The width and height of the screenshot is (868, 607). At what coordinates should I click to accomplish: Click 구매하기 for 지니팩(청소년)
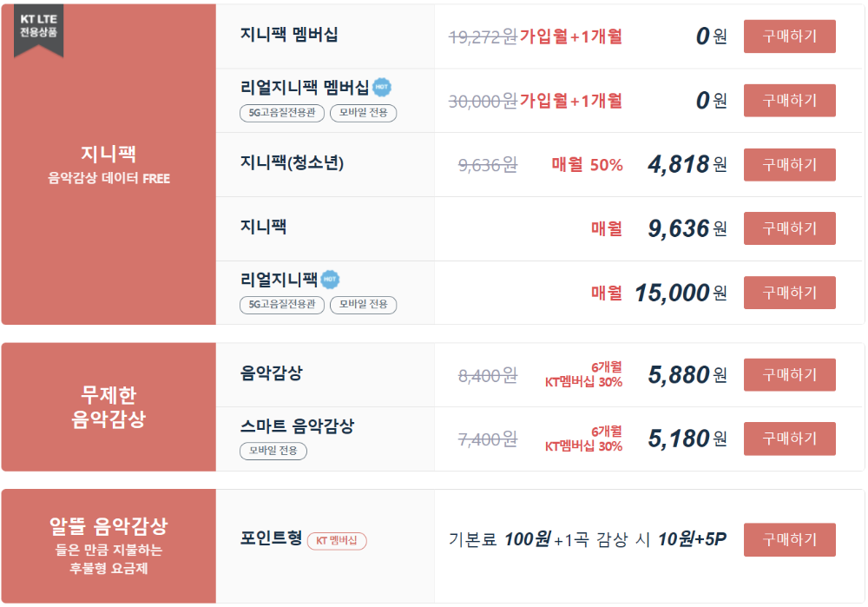pyautogui.click(x=789, y=164)
